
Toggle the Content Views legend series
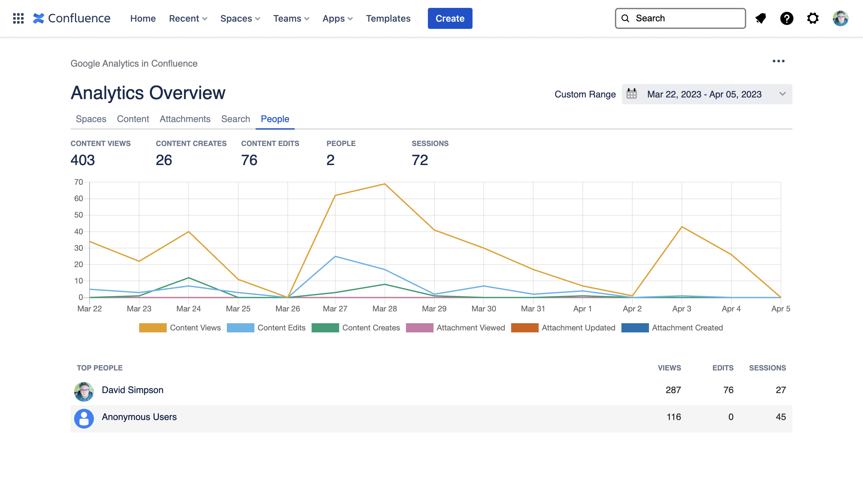153,328
